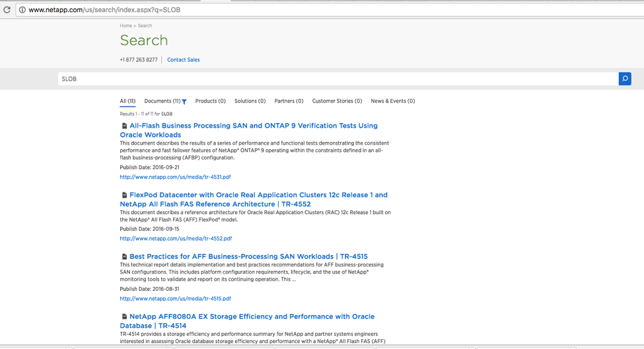Viewport: 644px width, 349px height.
Task: Select the All (11) tab
Action: click(127, 101)
